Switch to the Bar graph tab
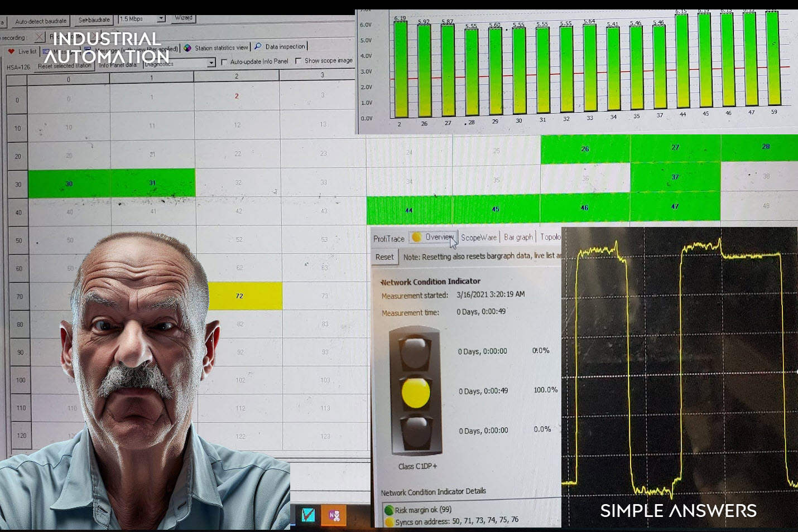798x532 pixels. 518,237
